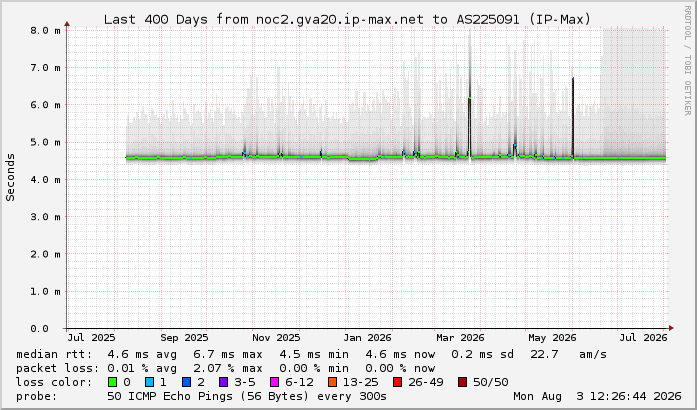Image resolution: width=697 pixels, height=410 pixels.
Task: Click the 'Jul 2026' x-axis label
Action: click(x=643, y=338)
